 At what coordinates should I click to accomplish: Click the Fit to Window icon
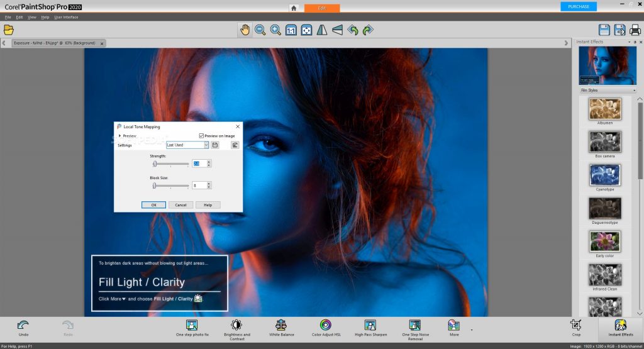[306, 30]
